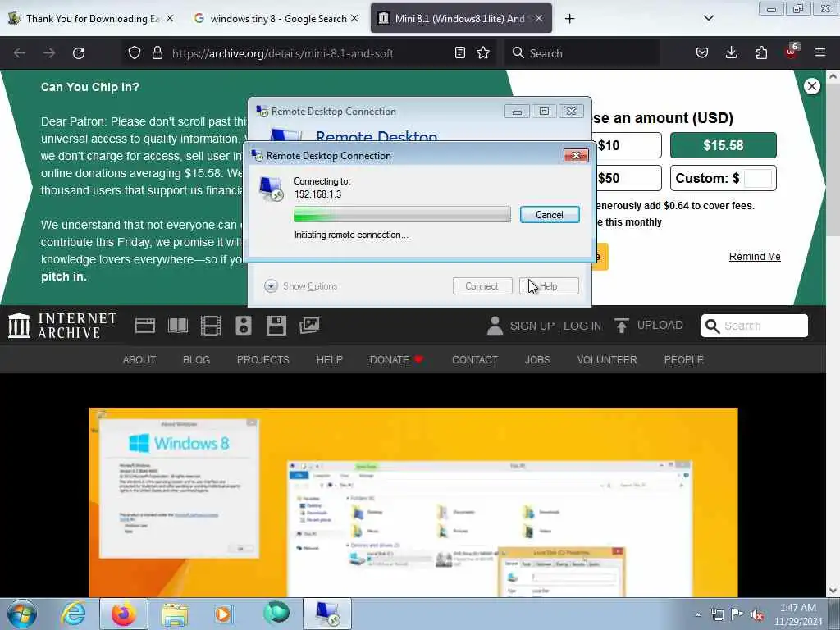
Task: Select the $10 donation amount
Action: click(628, 145)
